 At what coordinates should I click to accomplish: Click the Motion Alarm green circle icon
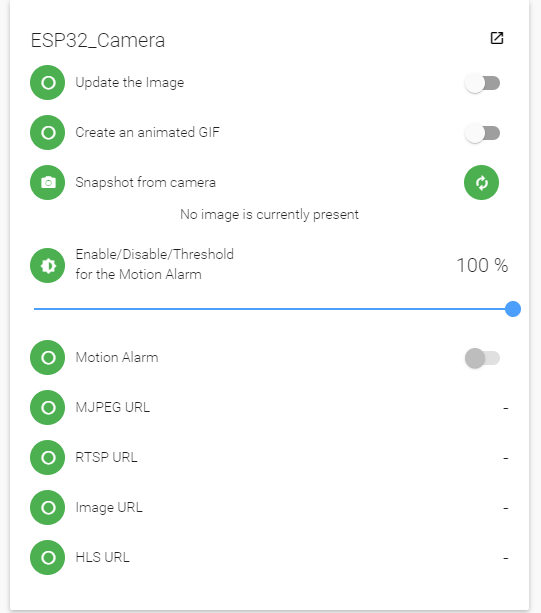48,357
